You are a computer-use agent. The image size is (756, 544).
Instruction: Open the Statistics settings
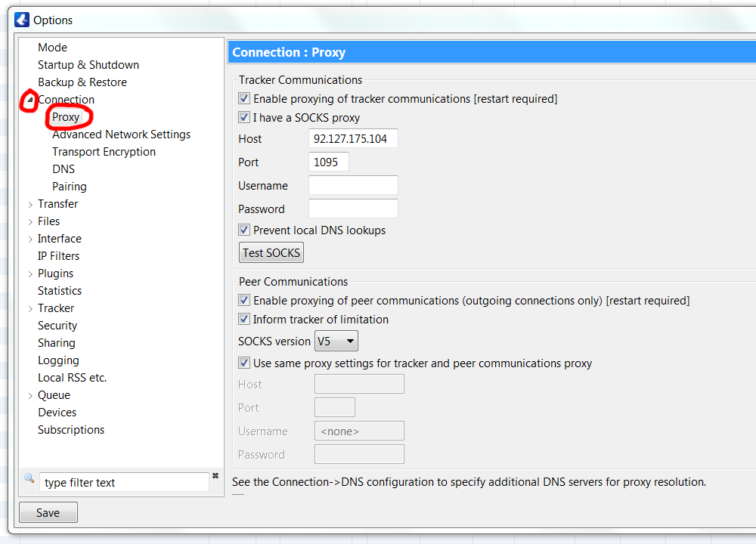click(x=60, y=291)
